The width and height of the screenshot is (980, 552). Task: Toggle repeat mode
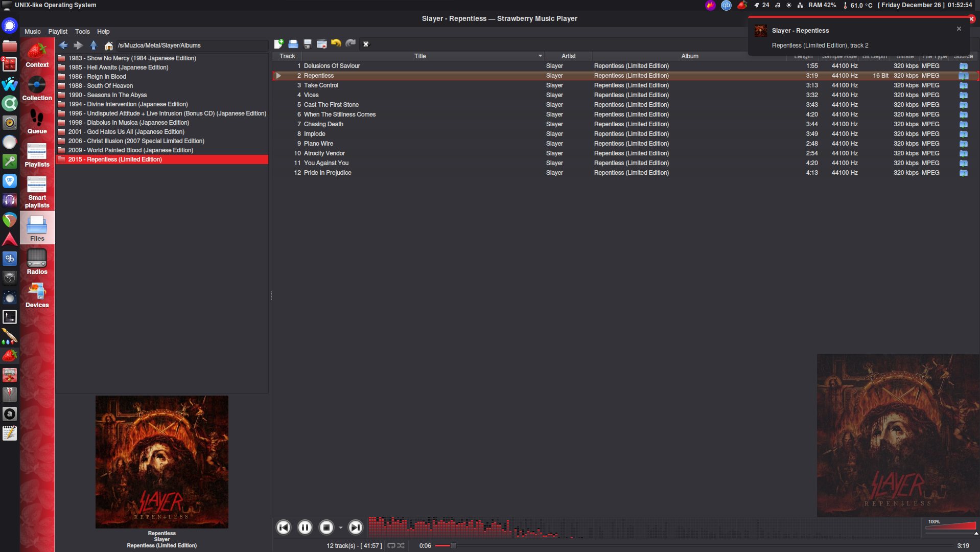(x=391, y=545)
